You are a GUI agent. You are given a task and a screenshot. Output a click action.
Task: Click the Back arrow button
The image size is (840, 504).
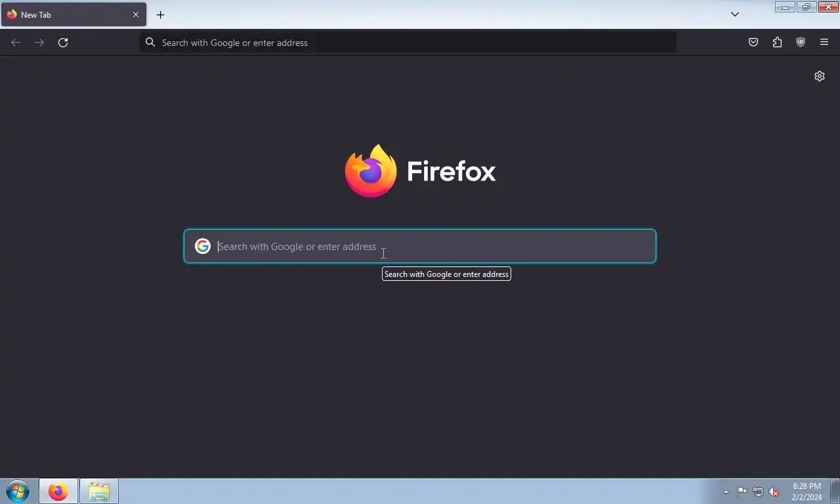[16, 43]
